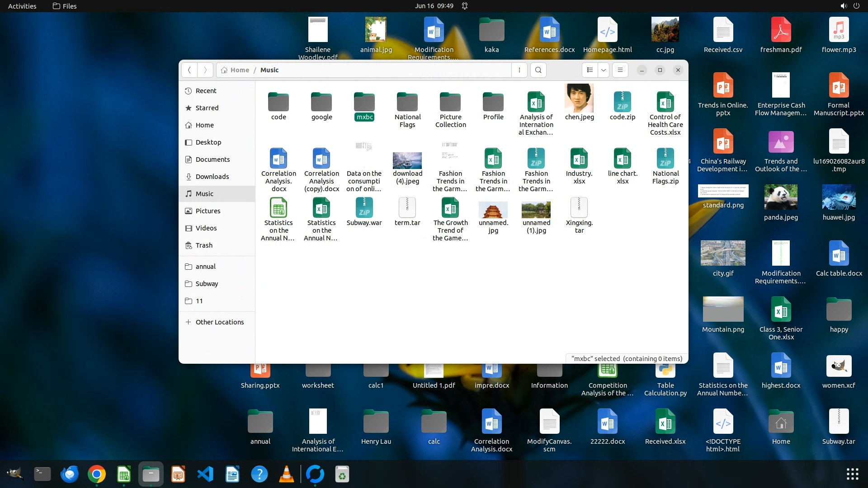
Task: Select the Subway.war file icon
Action: (364, 208)
